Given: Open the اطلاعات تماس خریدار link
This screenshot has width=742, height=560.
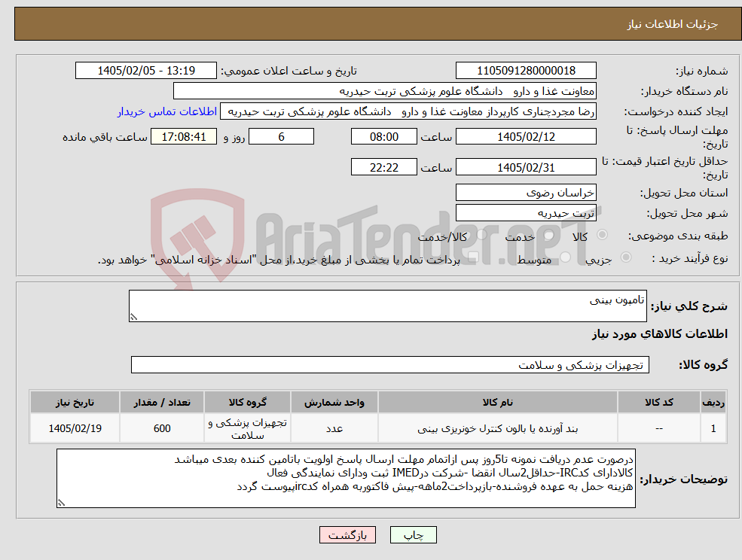Looking at the screenshot, I should [167, 111].
